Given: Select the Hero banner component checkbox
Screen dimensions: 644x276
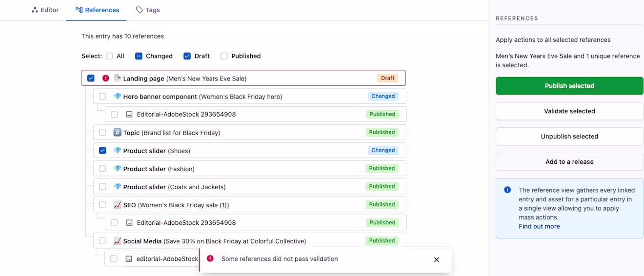Looking at the screenshot, I should pyautogui.click(x=102, y=97).
